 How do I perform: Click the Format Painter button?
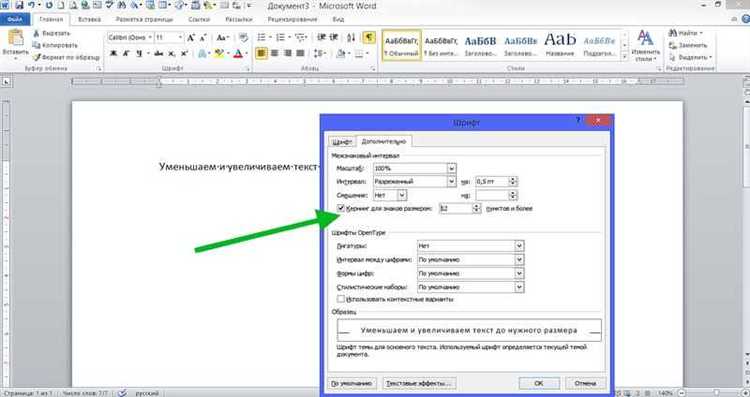(66, 57)
